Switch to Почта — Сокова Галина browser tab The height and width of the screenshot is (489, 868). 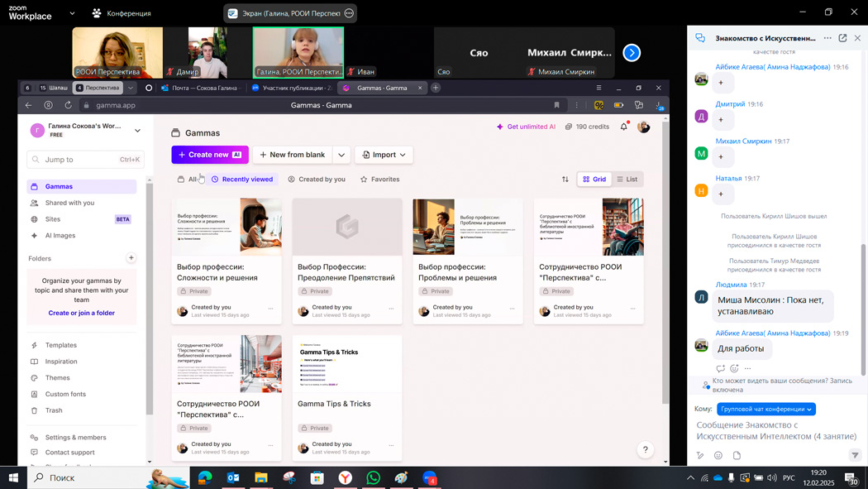point(200,88)
